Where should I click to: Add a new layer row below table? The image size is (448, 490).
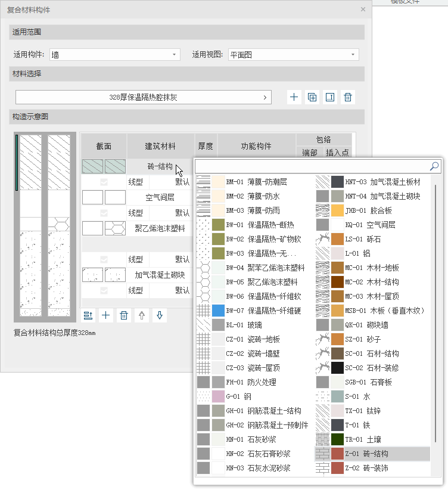tap(106, 315)
